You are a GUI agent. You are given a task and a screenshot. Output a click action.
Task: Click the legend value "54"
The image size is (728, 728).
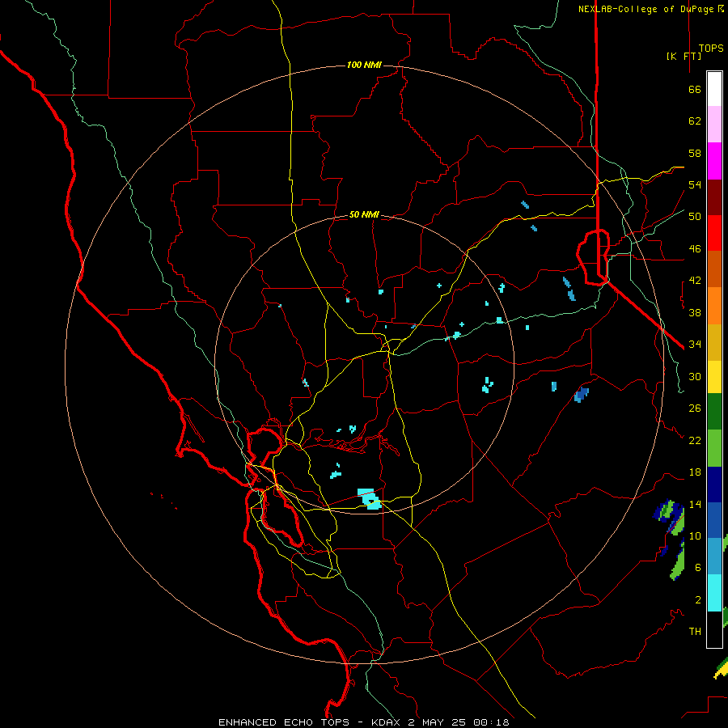(695, 184)
